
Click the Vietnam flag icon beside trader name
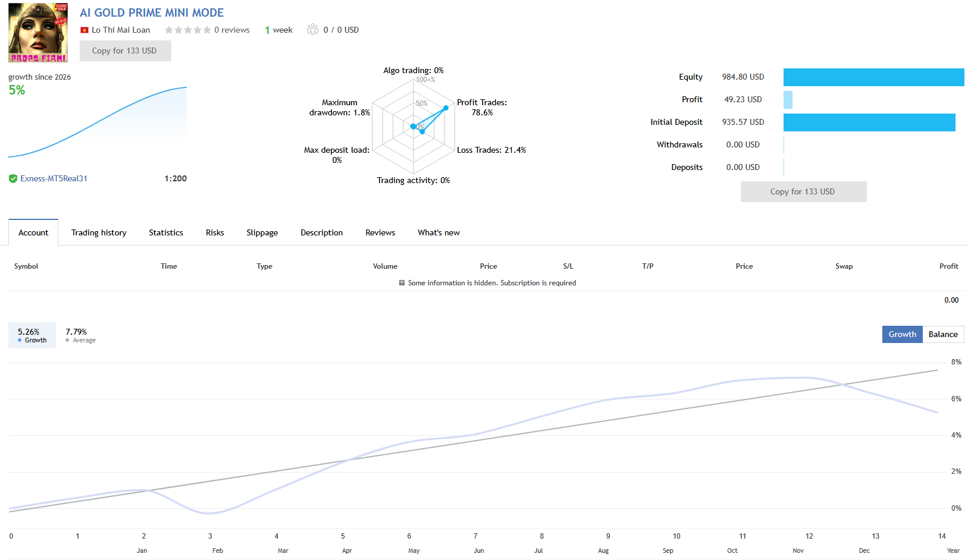85,29
